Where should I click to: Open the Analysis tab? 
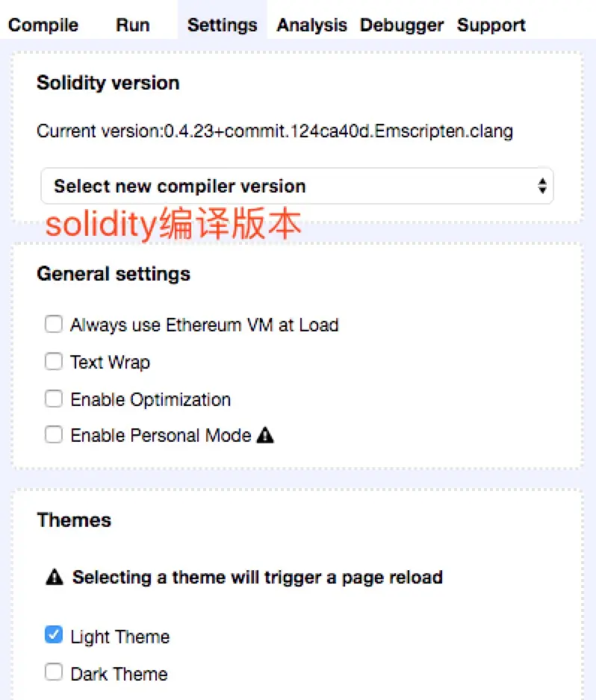pyautogui.click(x=311, y=25)
